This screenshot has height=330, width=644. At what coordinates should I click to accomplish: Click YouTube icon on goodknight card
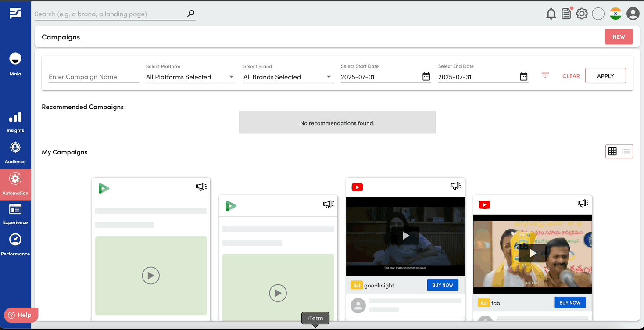(357, 187)
